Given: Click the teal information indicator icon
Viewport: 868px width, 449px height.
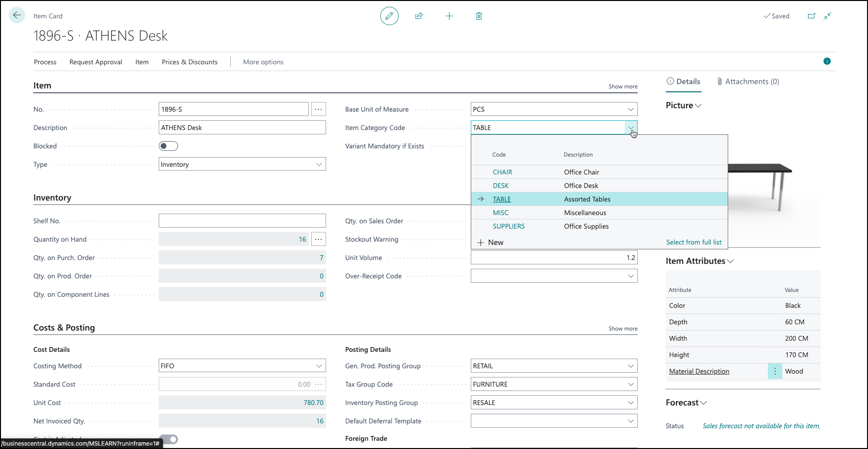Looking at the screenshot, I should tap(827, 61).
